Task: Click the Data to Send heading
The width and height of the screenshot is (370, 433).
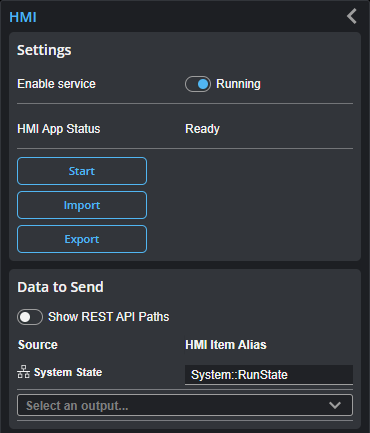Action: click(x=60, y=287)
